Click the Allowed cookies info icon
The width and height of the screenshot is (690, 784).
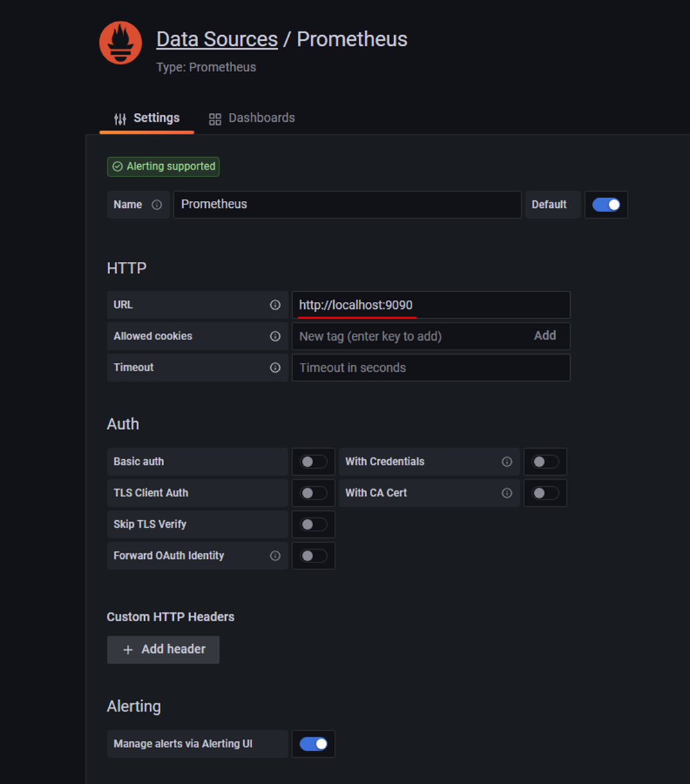click(x=275, y=337)
